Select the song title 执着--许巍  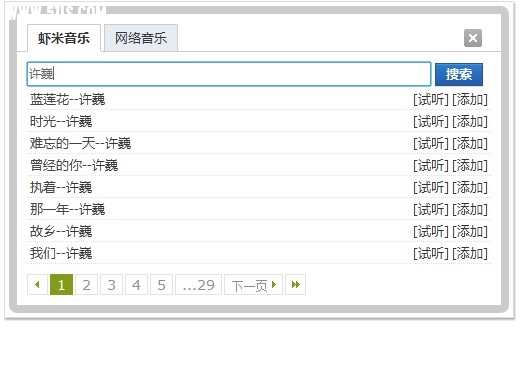(x=61, y=188)
